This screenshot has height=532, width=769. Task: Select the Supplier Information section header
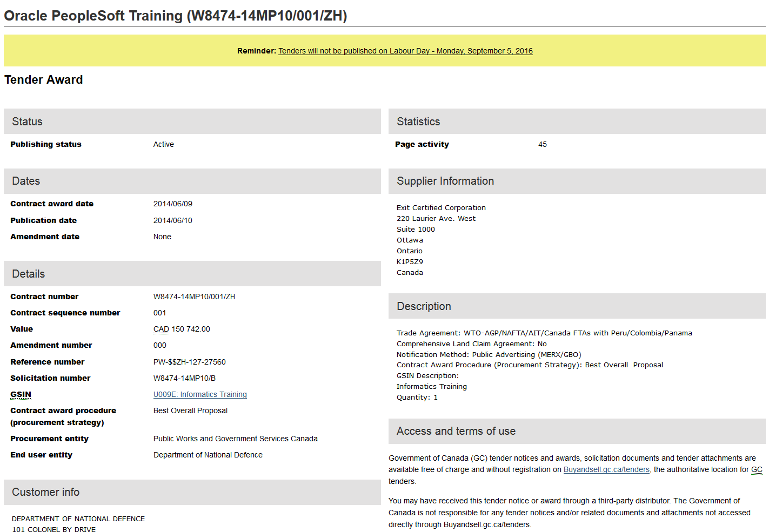[577, 181]
